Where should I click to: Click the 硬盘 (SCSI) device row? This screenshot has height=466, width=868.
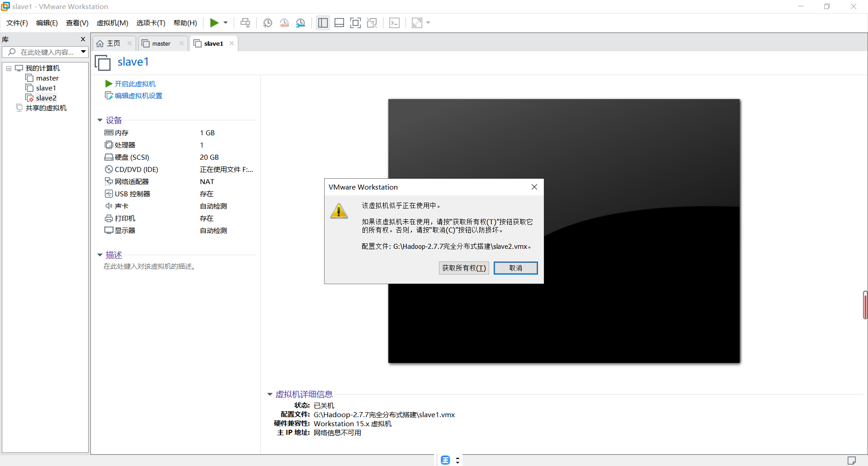click(x=179, y=157)
